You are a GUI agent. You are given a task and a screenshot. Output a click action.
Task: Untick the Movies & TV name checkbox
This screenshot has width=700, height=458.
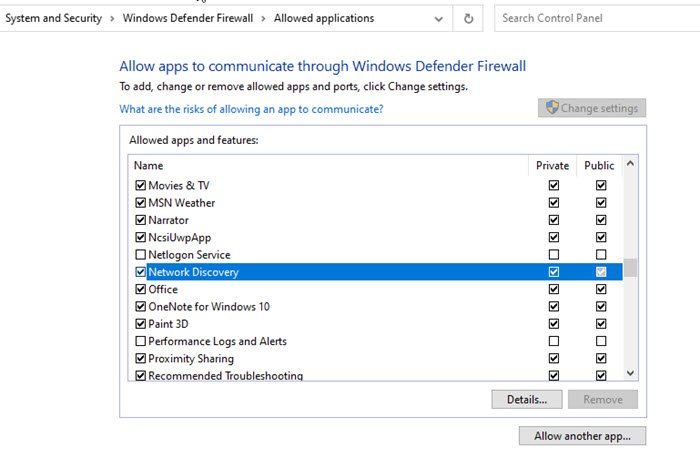pyautogui.click(x=140, y=185)
